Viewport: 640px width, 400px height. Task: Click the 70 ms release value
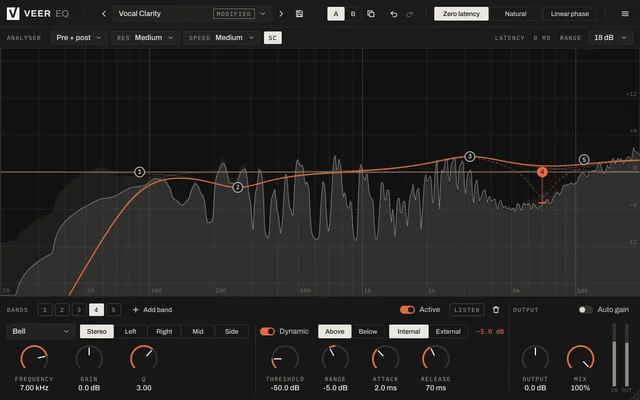[436, 388]
